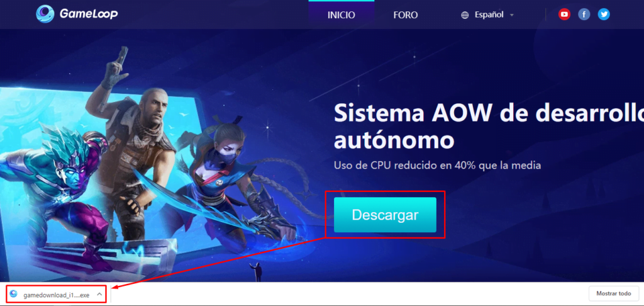Viewport: 644px width, 306px height.
Task: Select the Español language selector
Action: 488,15
